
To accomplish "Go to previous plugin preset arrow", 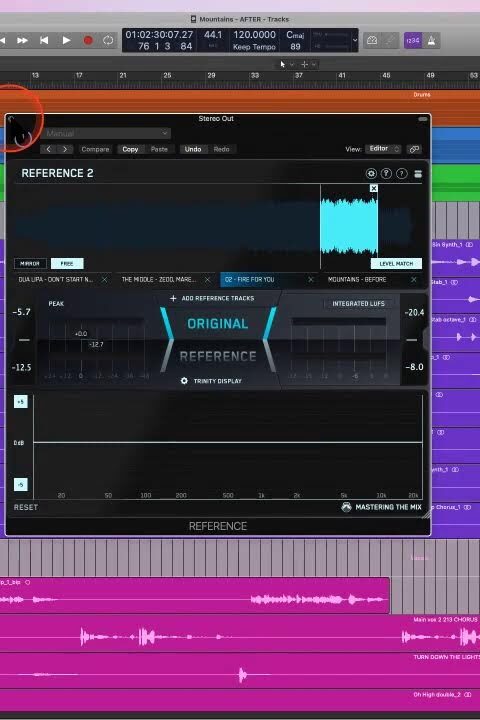I will pyautogui.click(x=49, y=149).
